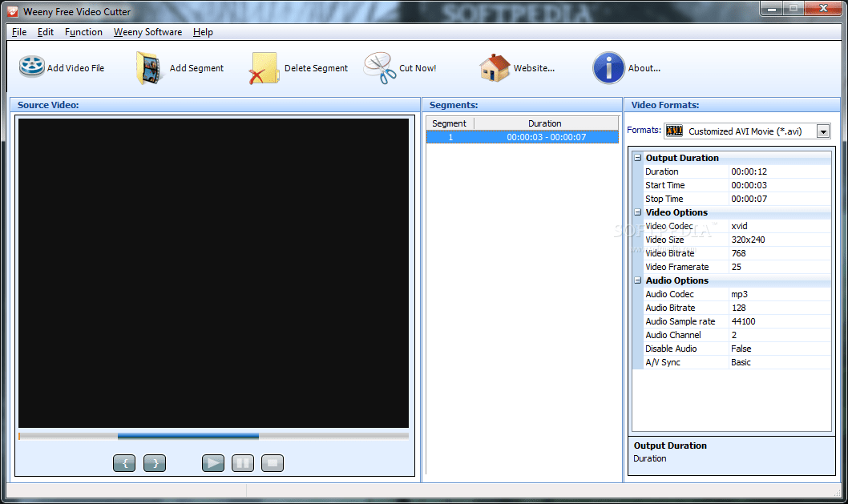Image resolution: width=848 pixels, height=504 pixels.
Task: Click the Add Segment folder icon
Action: (149, 68)
